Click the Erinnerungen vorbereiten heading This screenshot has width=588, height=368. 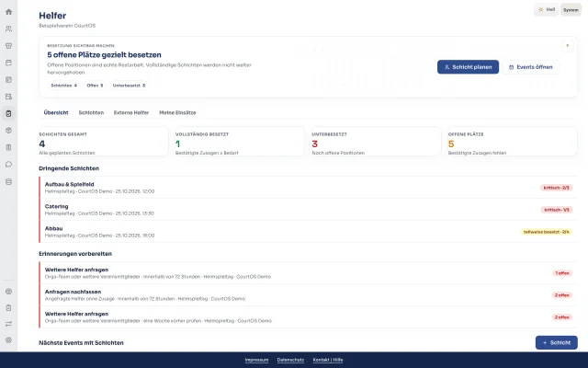tap(75, 254)
